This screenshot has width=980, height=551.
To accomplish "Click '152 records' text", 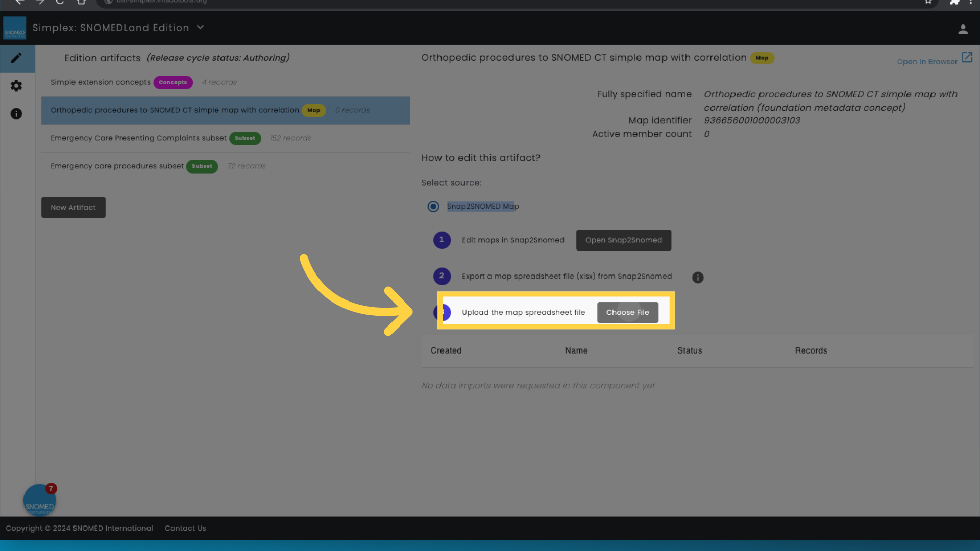I will point(290,138).
